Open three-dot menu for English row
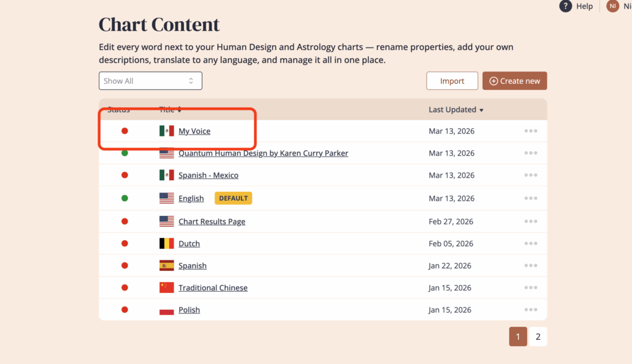This screenshot has width=632, height=364. 531,198
